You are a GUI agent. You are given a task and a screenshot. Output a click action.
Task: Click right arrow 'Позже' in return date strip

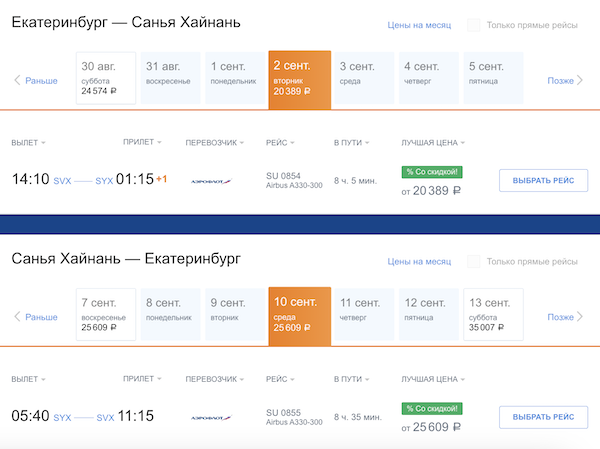(565, 317)
